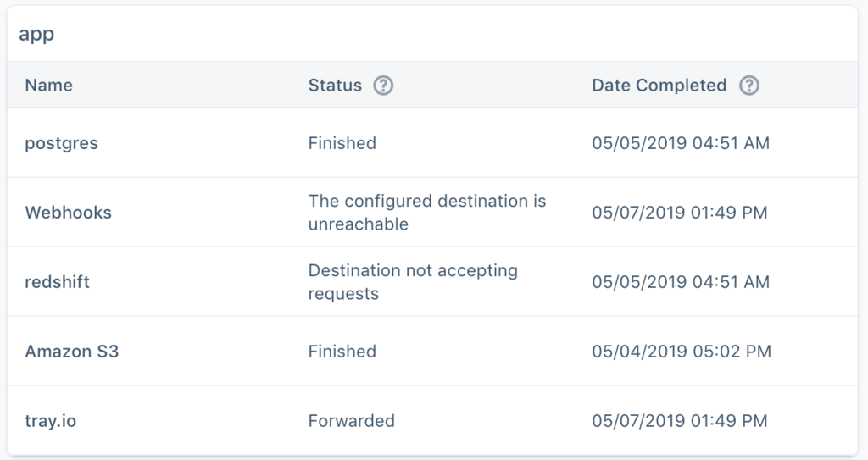The height and width of the screenshot is (460, 868).
Task: Open the Amazon S3 destination
Action: [x=72, y=351]
